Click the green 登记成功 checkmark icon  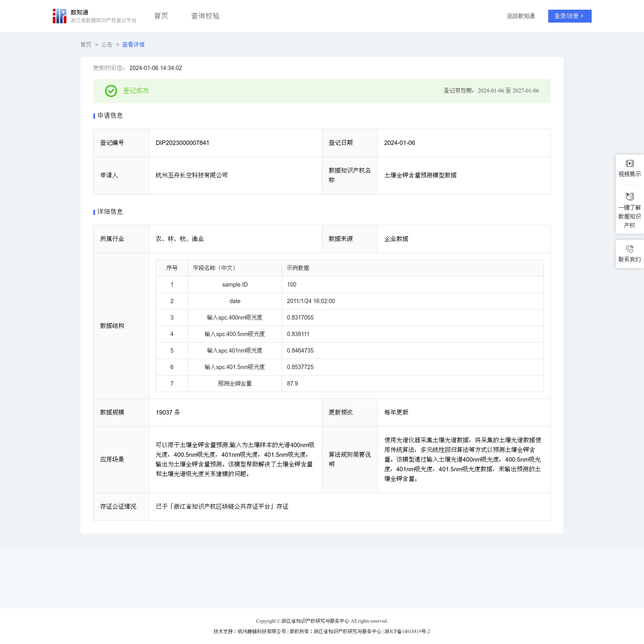click(111, 91)
